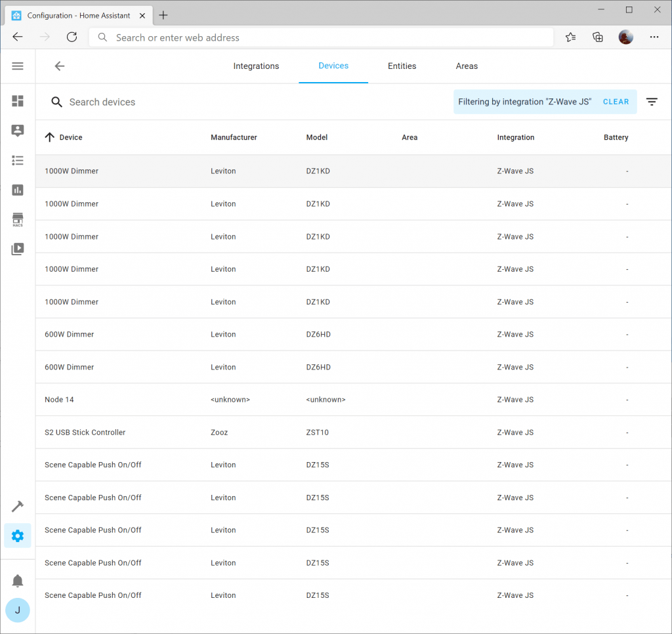The height and width of the screenshot is (634, 672).
Task: Select the Overview dashboard icon
Action: click(17, 101)
